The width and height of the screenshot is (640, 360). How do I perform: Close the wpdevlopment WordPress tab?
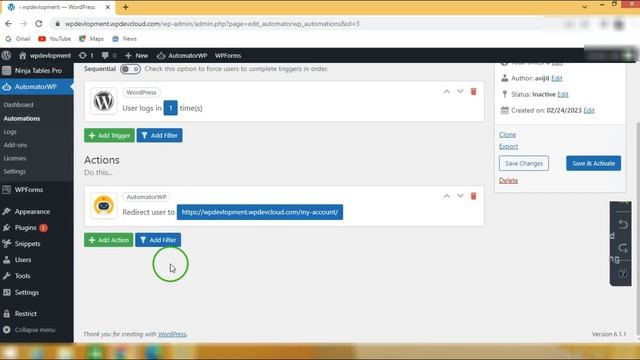coord(108,7)
